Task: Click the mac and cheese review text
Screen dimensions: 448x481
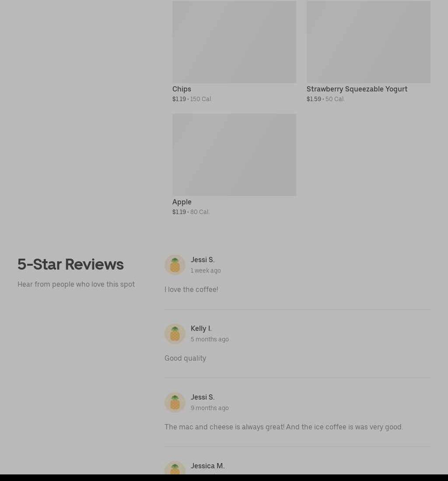Action: pos(283,427)
